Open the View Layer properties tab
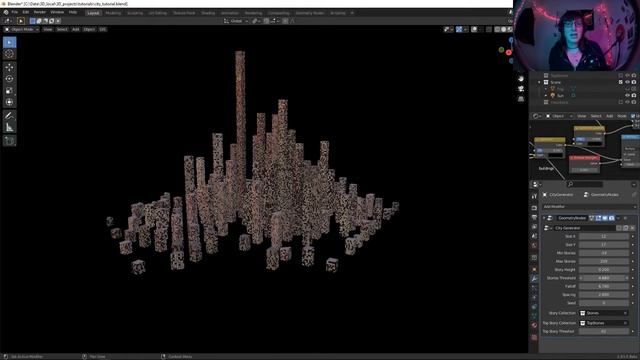 534,227
